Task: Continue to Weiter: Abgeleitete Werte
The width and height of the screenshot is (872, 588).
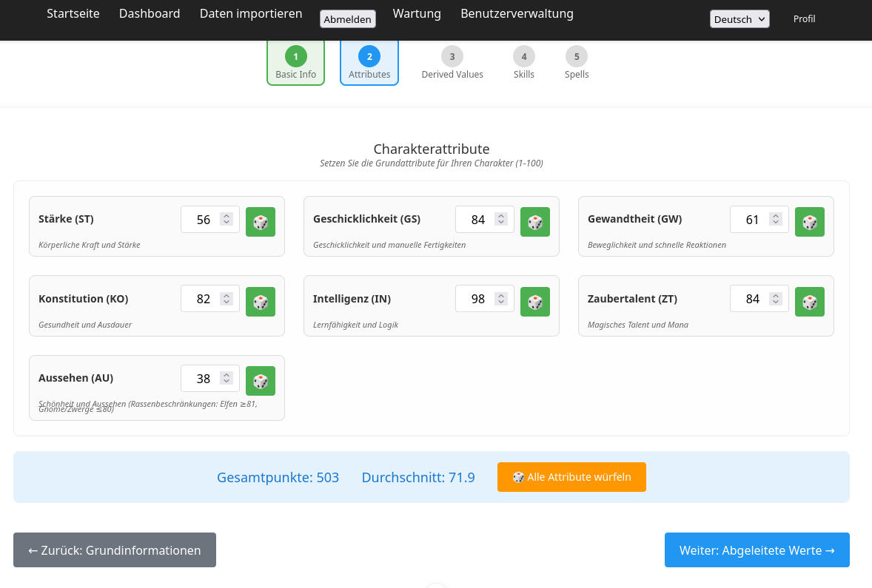Action: coord(757,550)
